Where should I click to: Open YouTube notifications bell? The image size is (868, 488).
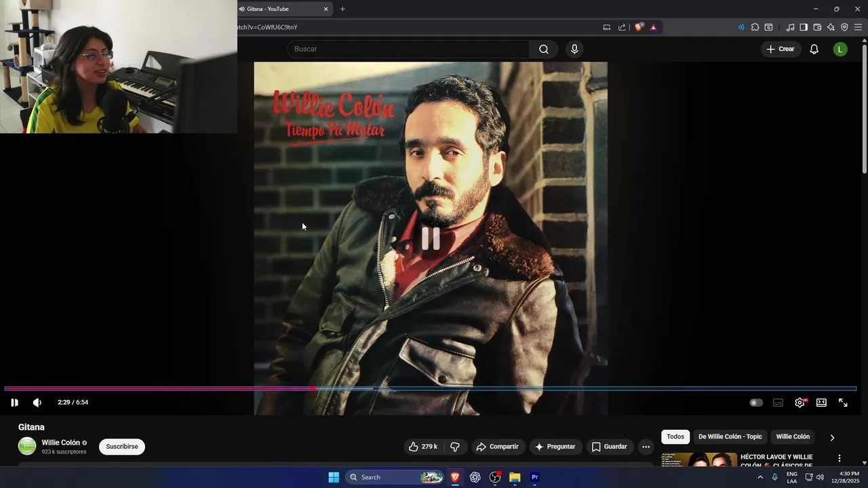(x=814, y=49)
